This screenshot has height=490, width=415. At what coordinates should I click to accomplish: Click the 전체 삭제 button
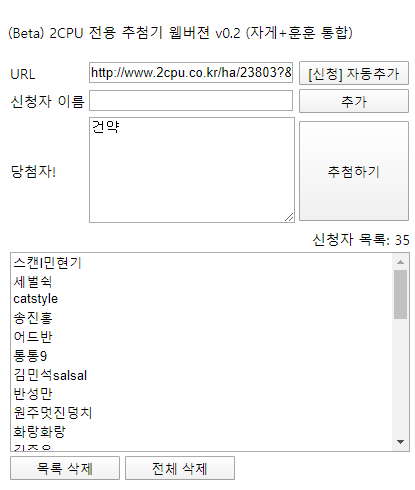[180, 468]
